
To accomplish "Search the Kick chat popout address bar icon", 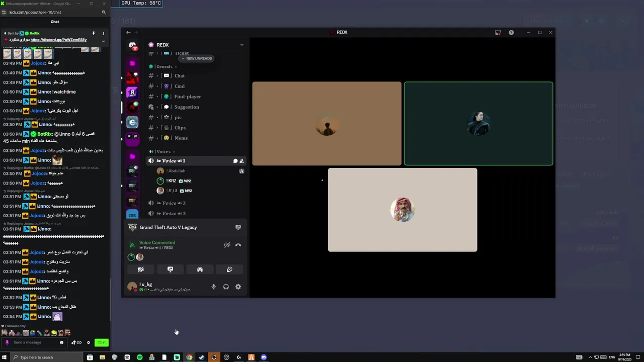I will (x=104, y=12).
